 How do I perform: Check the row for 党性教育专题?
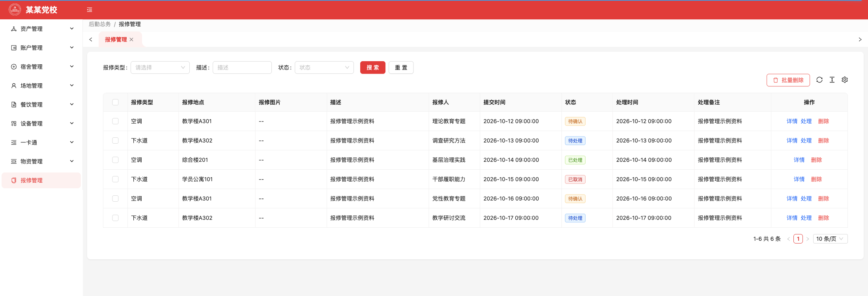pyautogui.click(x=115, y=199)
